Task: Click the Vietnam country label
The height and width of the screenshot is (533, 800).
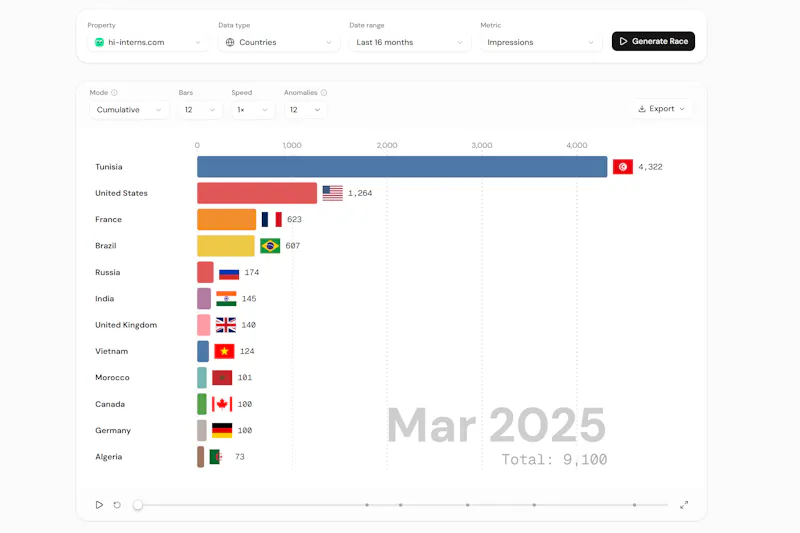Action: click(x=111, y=351)
